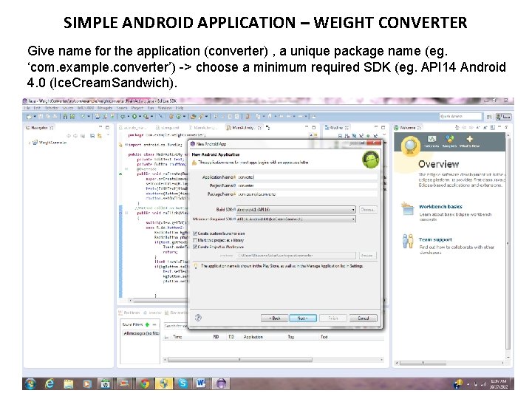This screenshot has height=399, width=532.
Task: Select the Java perspective button
Action: coord(503,117)
